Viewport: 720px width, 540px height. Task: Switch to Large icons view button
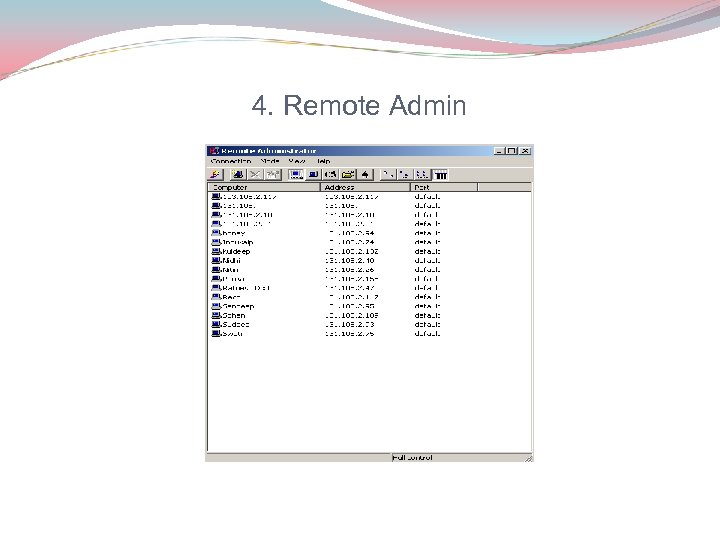tap(388, 175)
